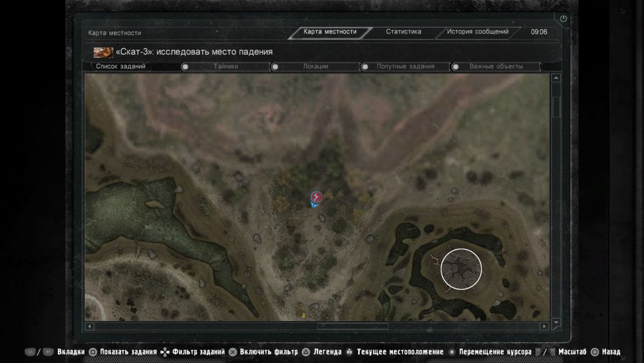Toggle the Важные объекты filter
This screenshot has width=644, height=363.
click(x=495, y=66)
